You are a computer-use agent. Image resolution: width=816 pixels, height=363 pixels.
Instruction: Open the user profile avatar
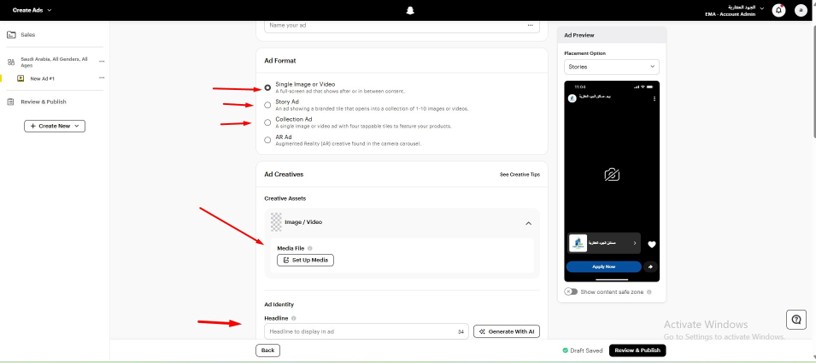(801, 10)
